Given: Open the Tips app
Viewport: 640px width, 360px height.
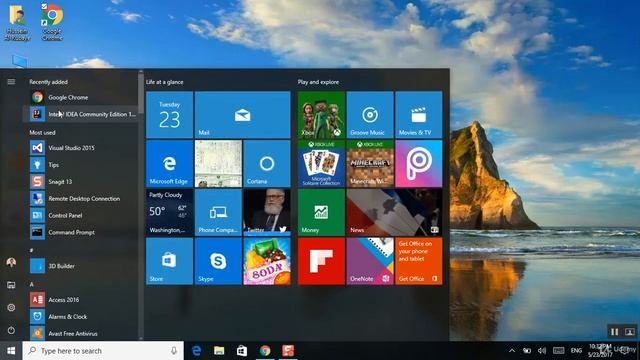Looking at the screenshot, I should click(x=80, y=164).
